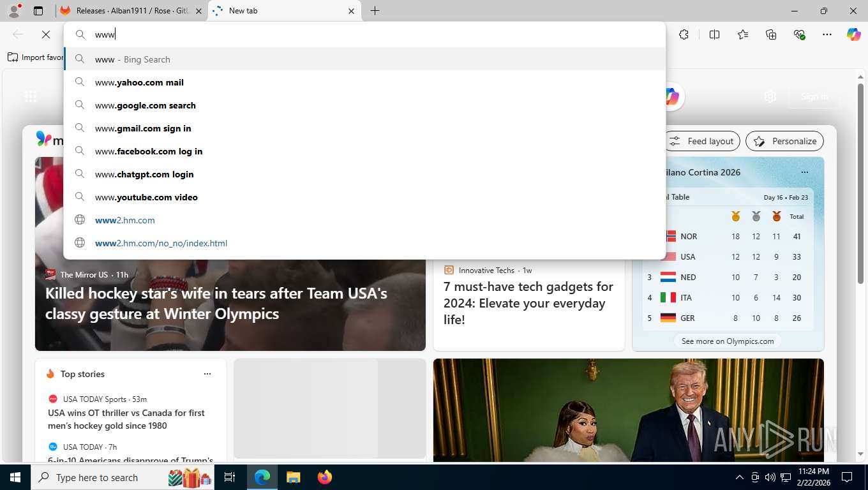Screen dimensions: 868x490
Task: Open www2.hm.com/no_no/index.html suggestion
Action: (x=365, y=243)
